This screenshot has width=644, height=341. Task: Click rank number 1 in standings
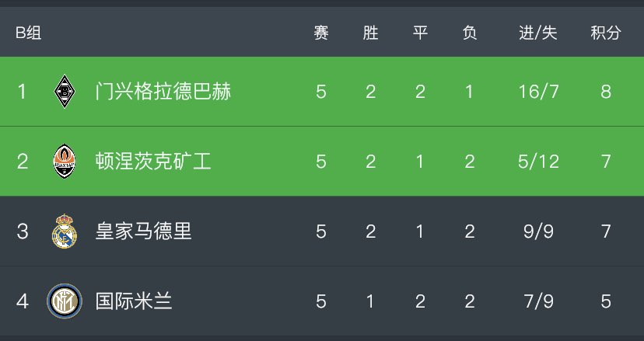[22, 92]
